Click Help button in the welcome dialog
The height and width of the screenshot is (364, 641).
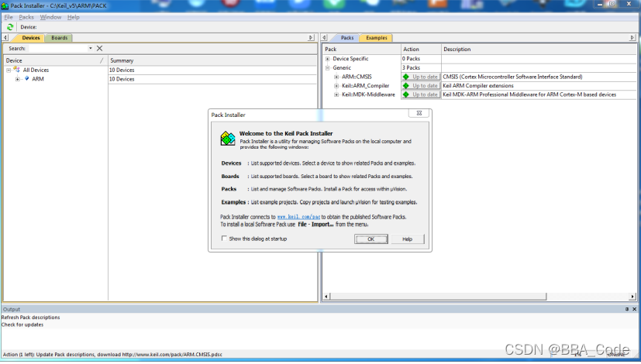(x=407, y=239)
